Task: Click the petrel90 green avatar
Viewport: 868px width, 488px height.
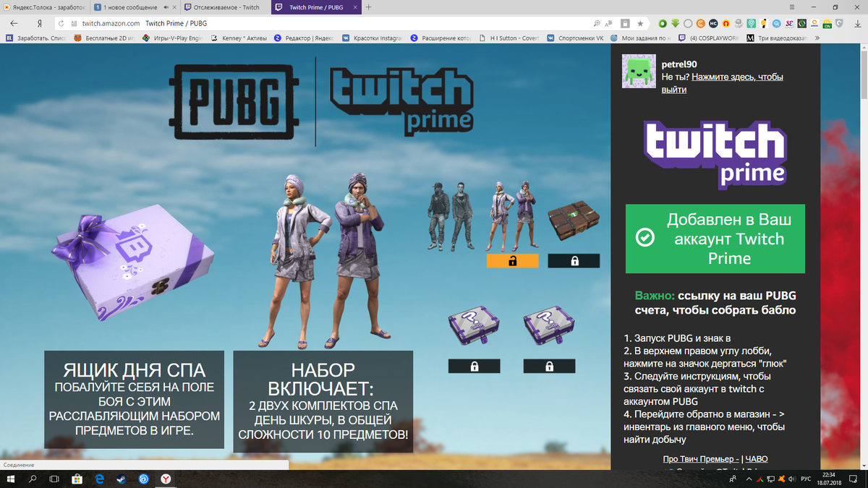Action: tap(639, 72)
